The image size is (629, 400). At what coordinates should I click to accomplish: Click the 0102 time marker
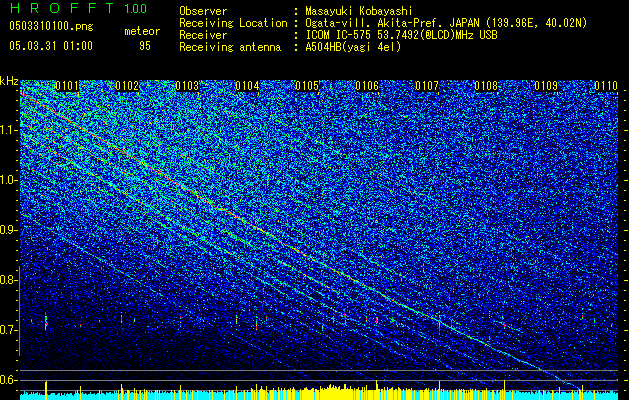coord(127,86)
